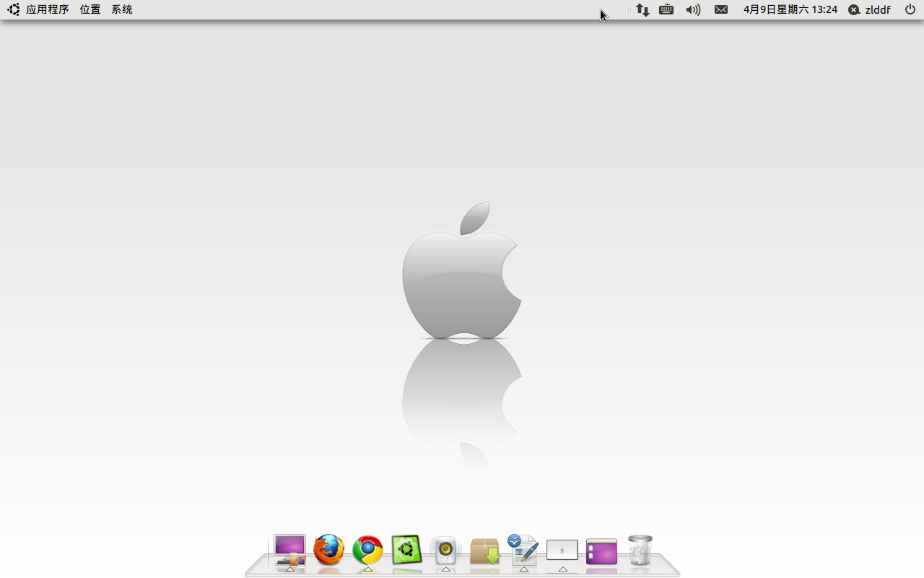Screen dimensions: 924x578
Task: Open the sound volume indicator
Action: tap(693, 9)
